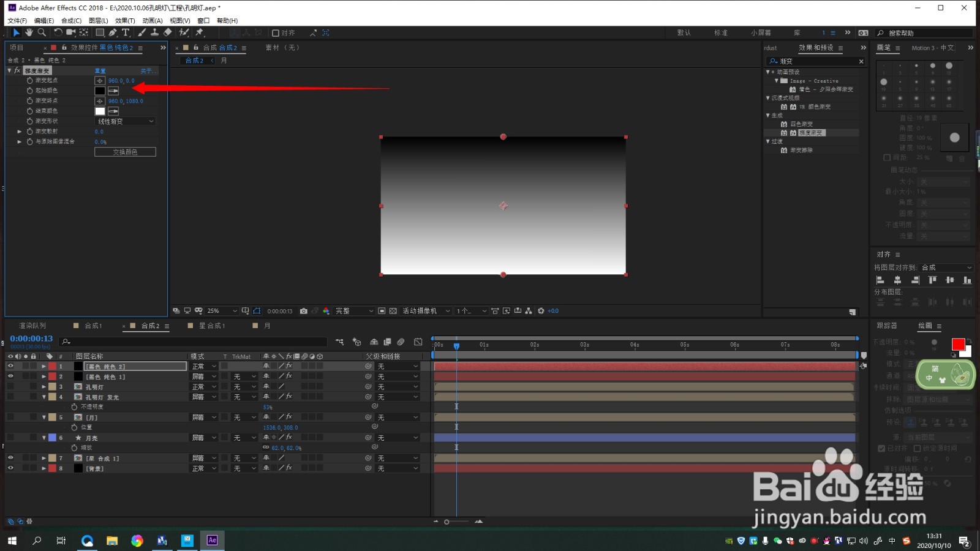Open blend mode dropdown for layer 8 背景

204,468
